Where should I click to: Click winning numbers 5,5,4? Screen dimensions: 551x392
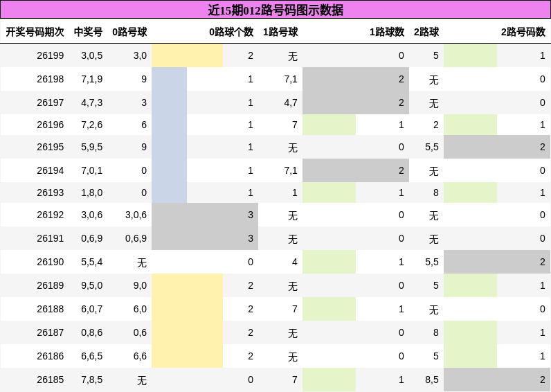(91, 262)
